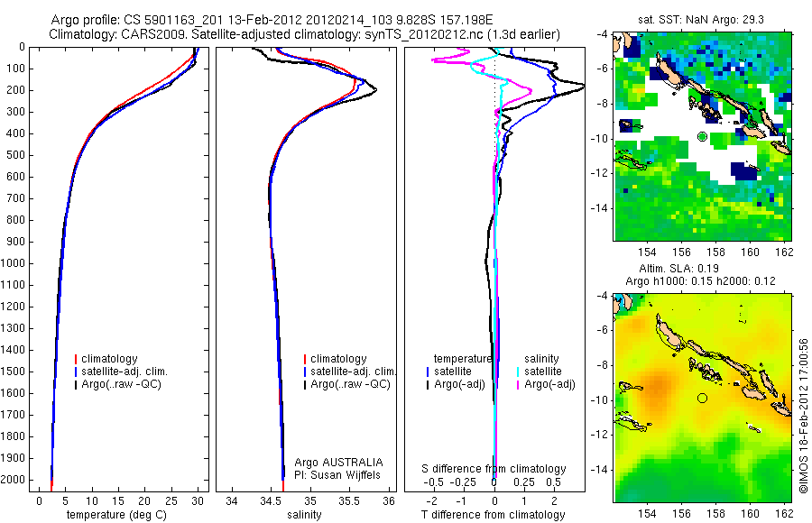This screenshot has height=523, width=812.
Task: Click the salinity axis label
Action: click(304, 515)
